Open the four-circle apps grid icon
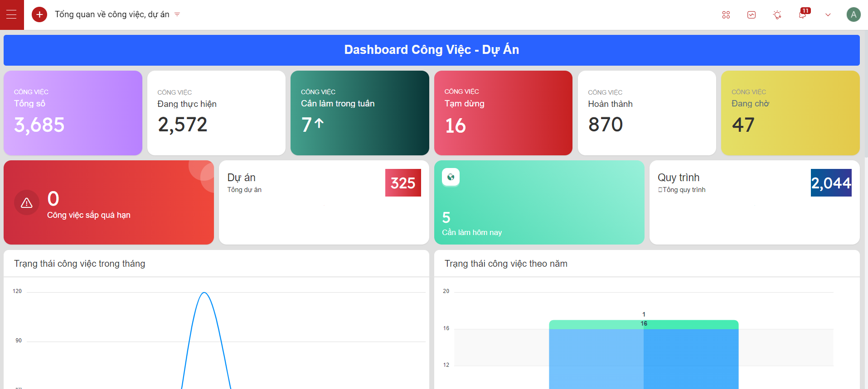868x389 pixels. [726, 15]
